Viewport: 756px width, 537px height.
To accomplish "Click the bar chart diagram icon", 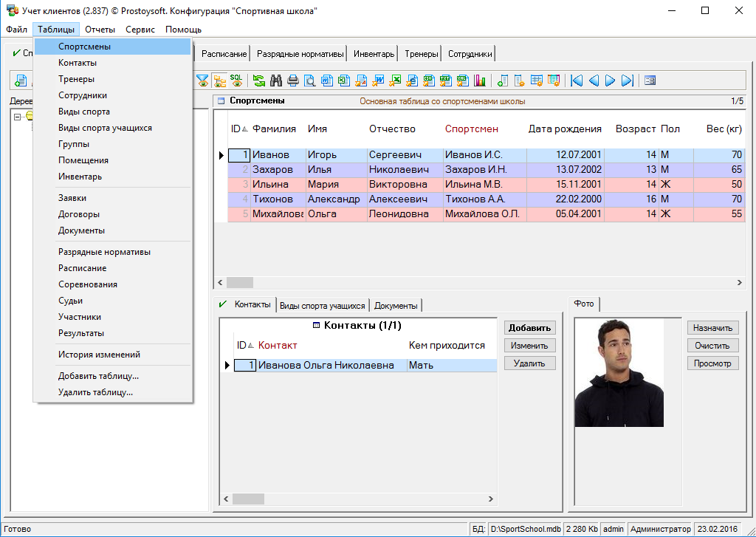I will click(480, 81).
